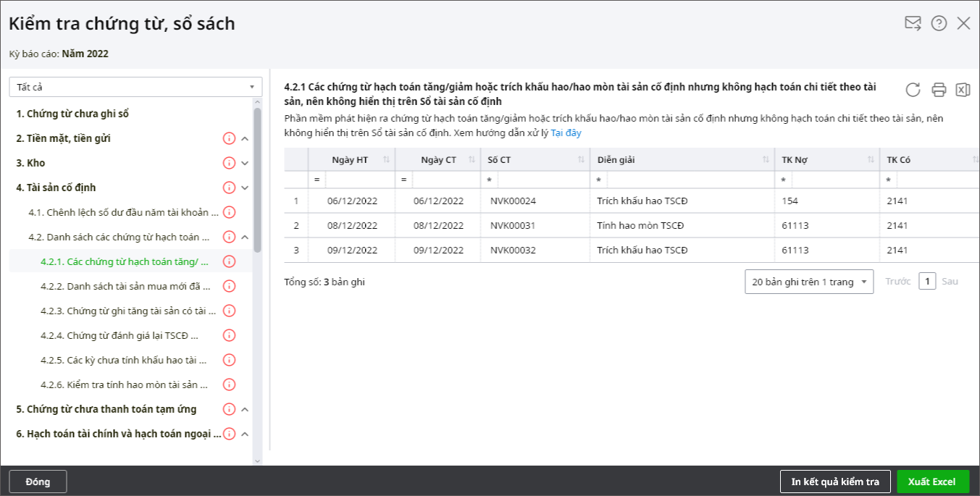The image size is (980, 496).
Task: Click the printer icon above the table
Action: pos(939,90)
